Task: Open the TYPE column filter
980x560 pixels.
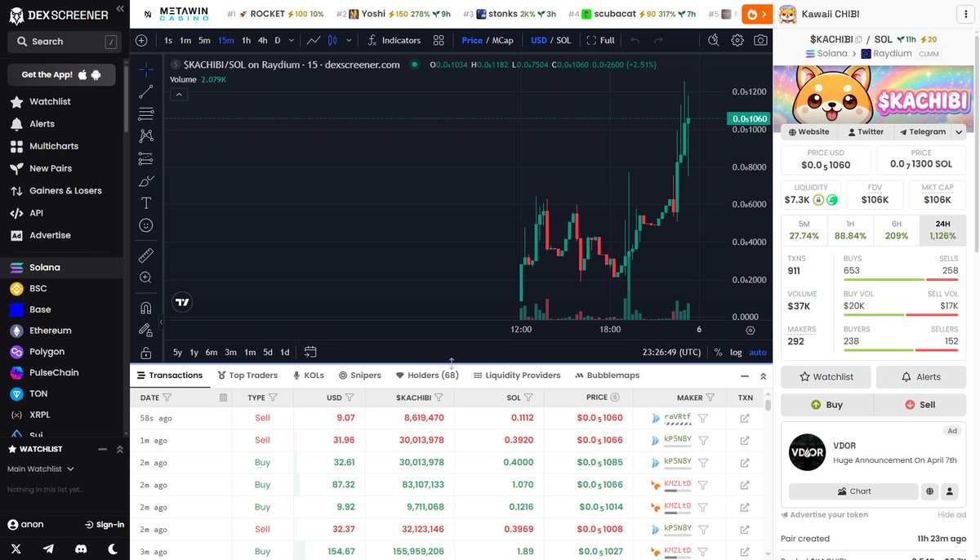Action: (x=273, y=398)
